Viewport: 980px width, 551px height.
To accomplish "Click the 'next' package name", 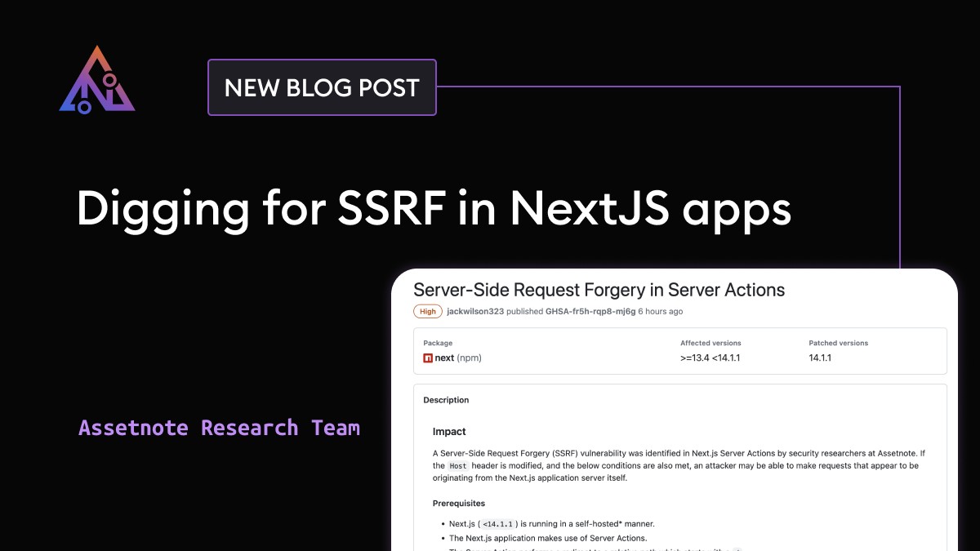I will coord(444,358).
